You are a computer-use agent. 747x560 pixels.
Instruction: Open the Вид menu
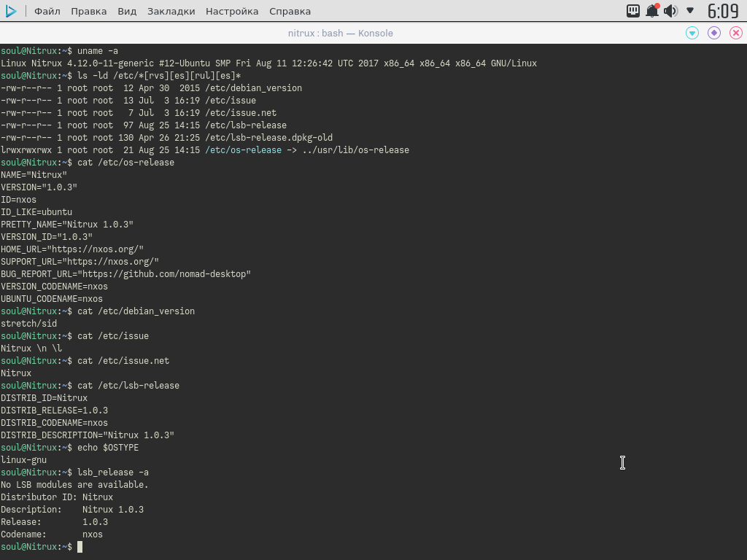click(127, 11)
